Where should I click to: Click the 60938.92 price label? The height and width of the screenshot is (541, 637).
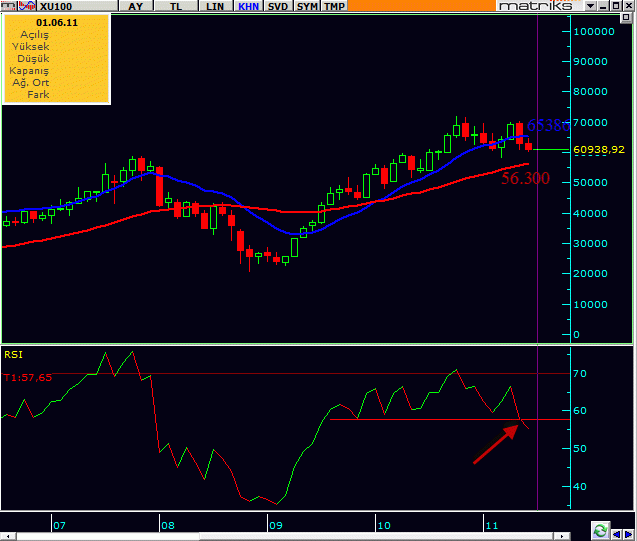point(599,150)
